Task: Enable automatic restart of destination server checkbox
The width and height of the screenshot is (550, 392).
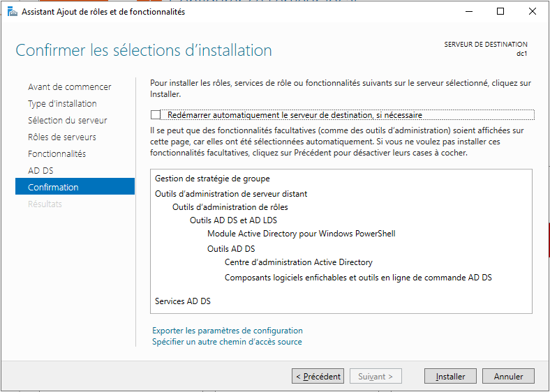Action: coord(156,115)
